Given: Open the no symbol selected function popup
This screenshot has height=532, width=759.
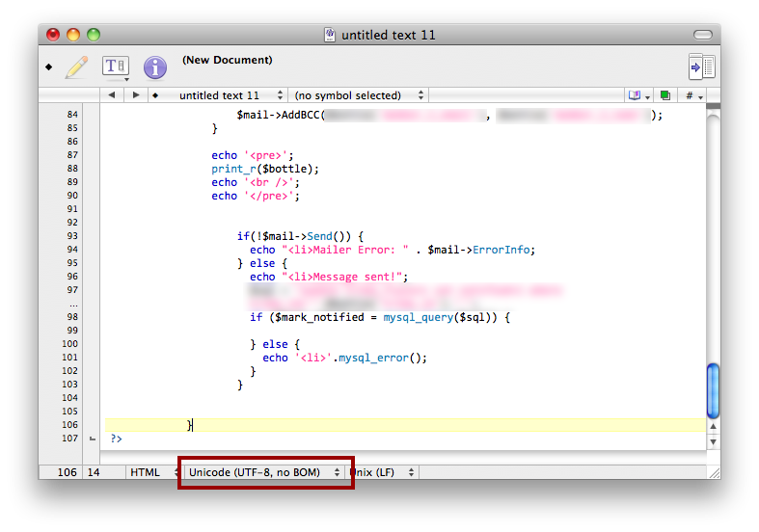Looking at the screenshot, I should pos(359,95).
